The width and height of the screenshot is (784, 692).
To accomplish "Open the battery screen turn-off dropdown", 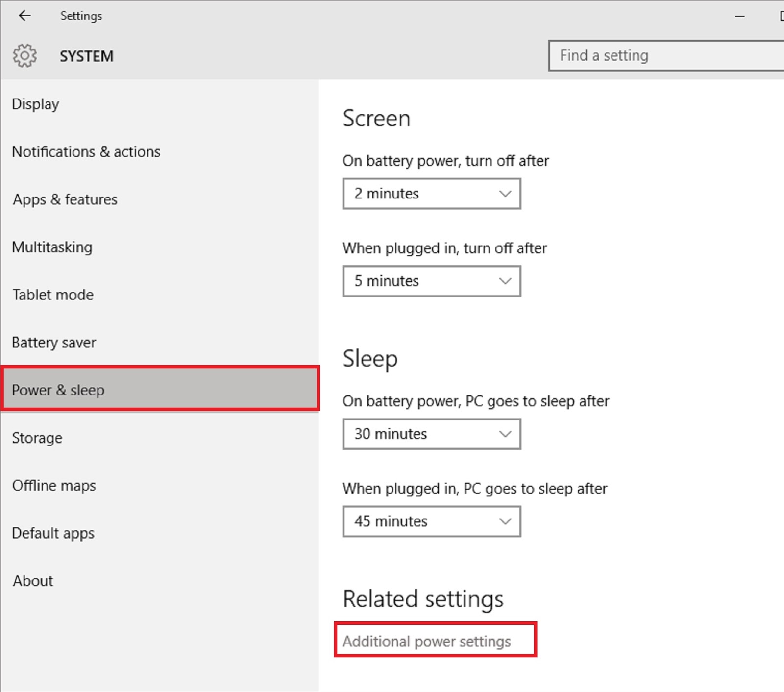I will coord(431,193).
